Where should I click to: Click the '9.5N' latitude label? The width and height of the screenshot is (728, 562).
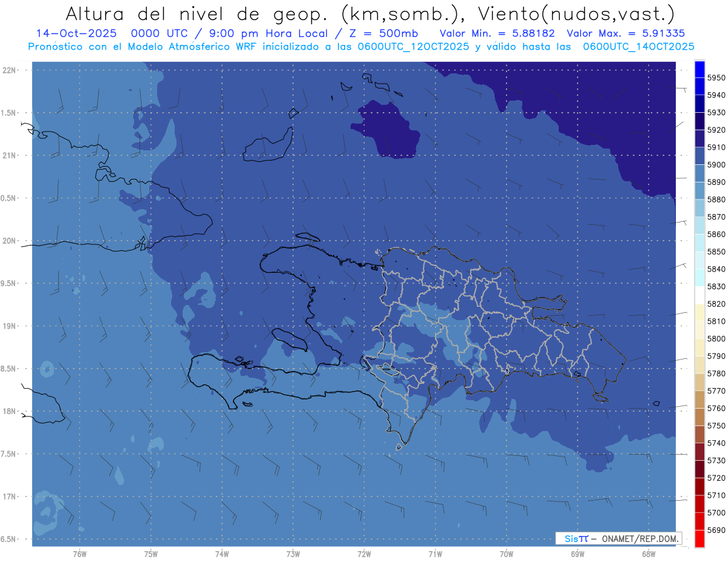8,283
